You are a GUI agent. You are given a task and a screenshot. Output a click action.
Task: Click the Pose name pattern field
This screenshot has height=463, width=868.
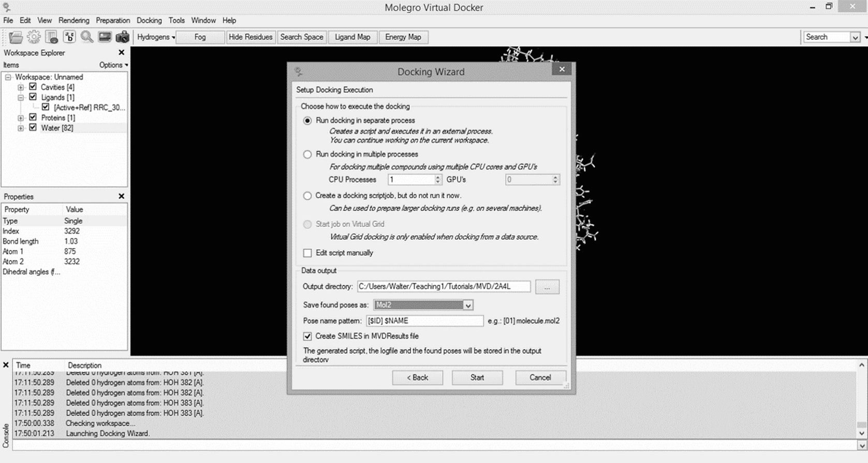(x=424, y=321)
